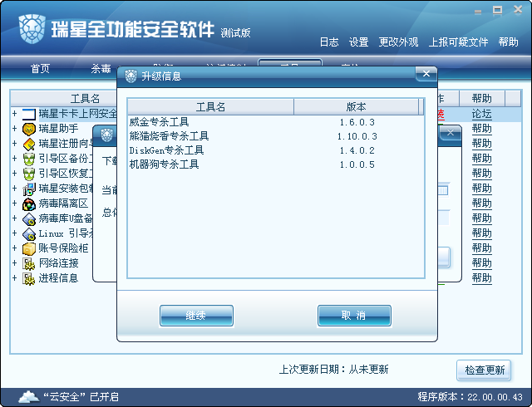Screen dimensions: 532x407
Task: Click the 程序版本：22.00.00.43 status text
Action: [x=470, y=397]
